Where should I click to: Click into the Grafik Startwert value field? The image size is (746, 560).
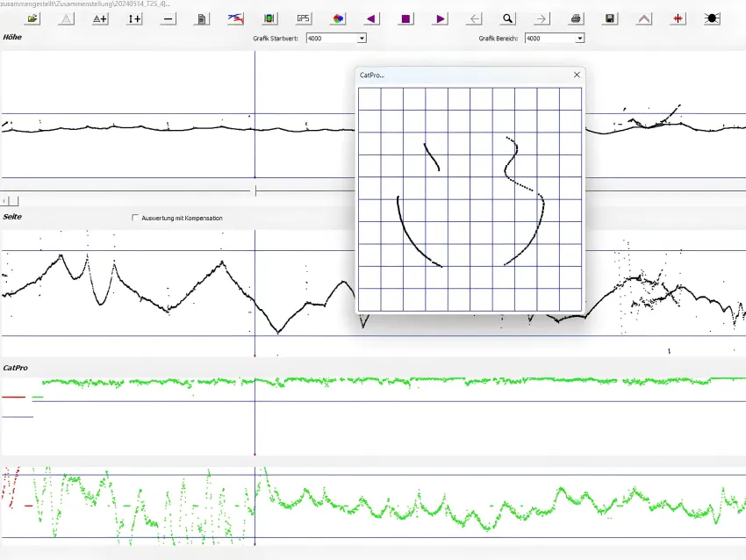click(x=332, y=39)
